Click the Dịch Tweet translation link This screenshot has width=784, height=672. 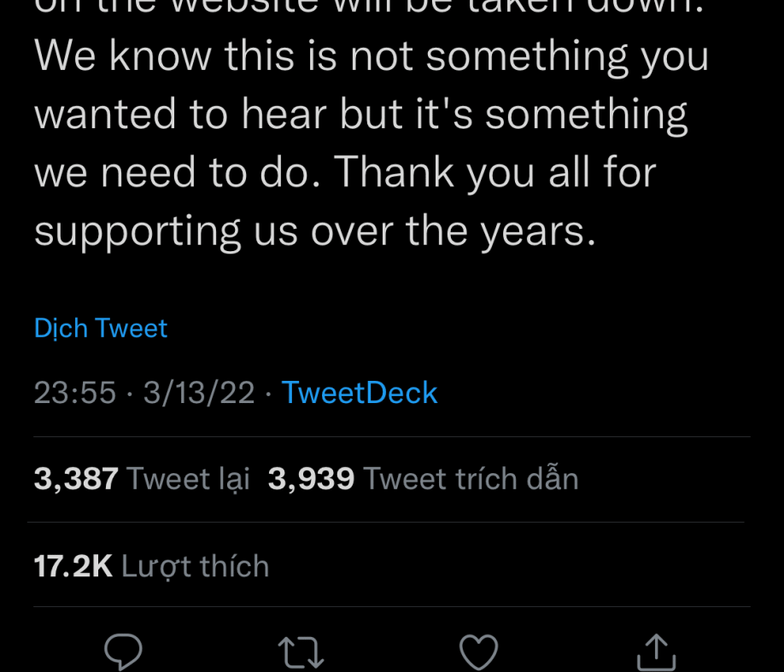click(101, 328)
